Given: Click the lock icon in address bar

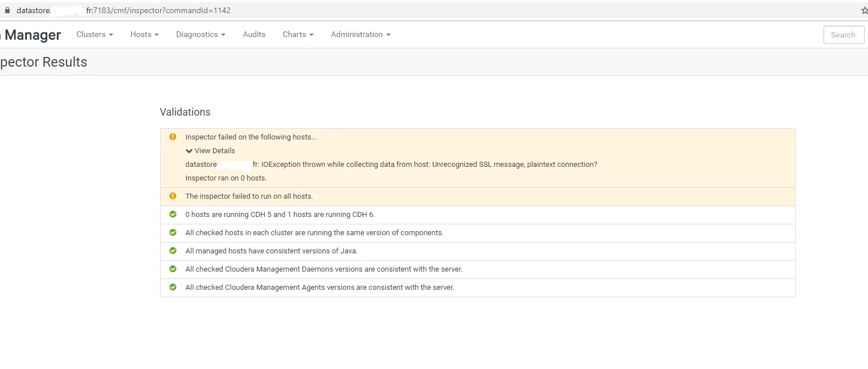Looking at the screenshot, I should click(7, 10).
